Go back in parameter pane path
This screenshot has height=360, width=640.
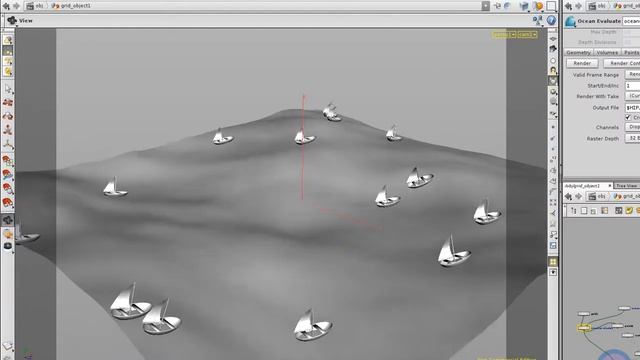(x=569, y=6)
